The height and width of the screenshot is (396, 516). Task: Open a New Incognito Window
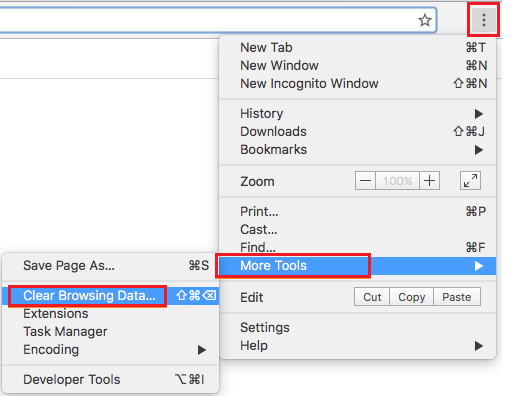pyautogui.click(x=357, y=84)
